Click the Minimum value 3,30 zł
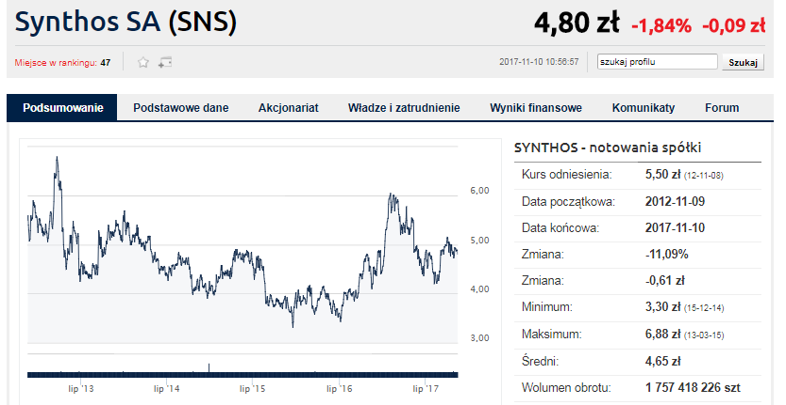This screenshot has width=786, height=405. click(x=663, y=307)
